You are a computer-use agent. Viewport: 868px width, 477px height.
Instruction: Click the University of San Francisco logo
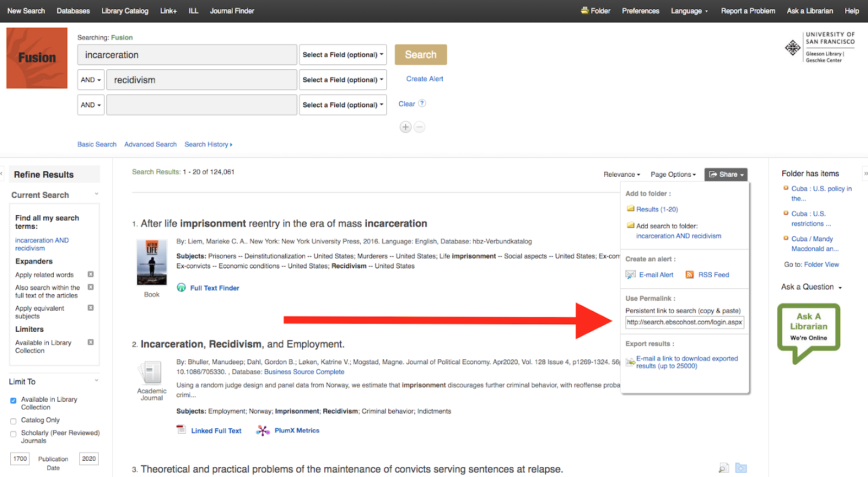820,47
